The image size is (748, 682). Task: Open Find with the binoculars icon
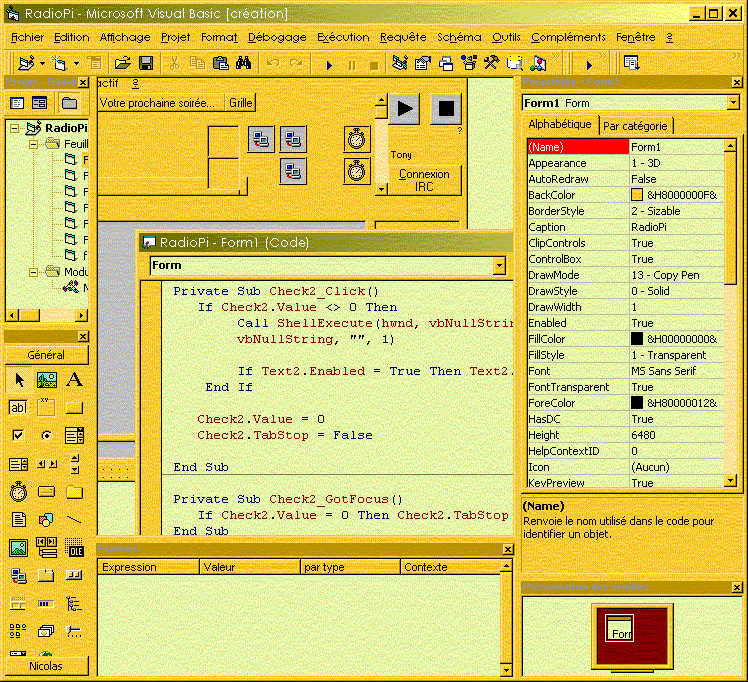click(x=243, y=62)
